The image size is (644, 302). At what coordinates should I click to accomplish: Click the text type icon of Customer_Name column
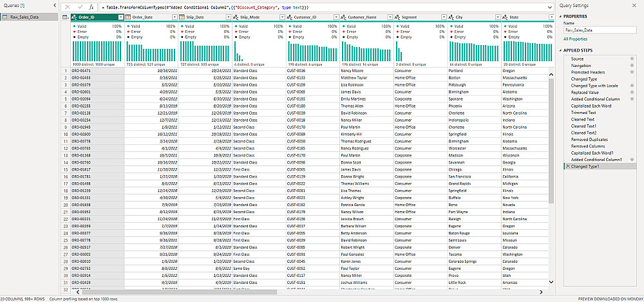[x=343, y=17]
